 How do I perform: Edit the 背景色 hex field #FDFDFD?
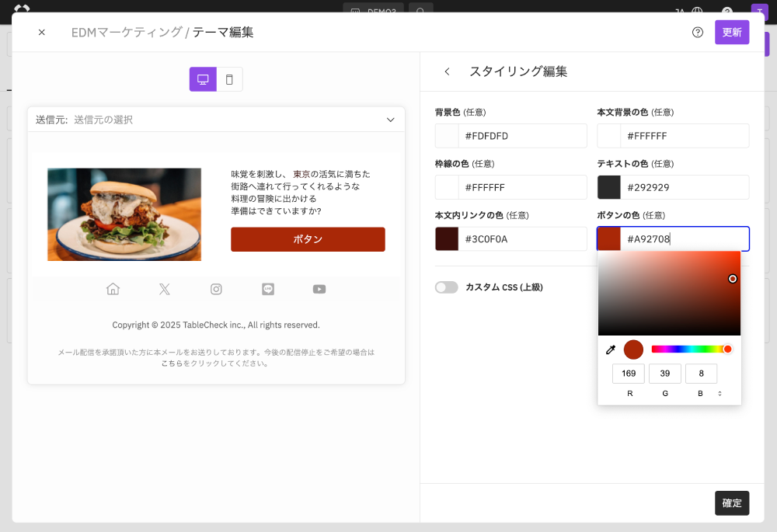tap(522, 136)
